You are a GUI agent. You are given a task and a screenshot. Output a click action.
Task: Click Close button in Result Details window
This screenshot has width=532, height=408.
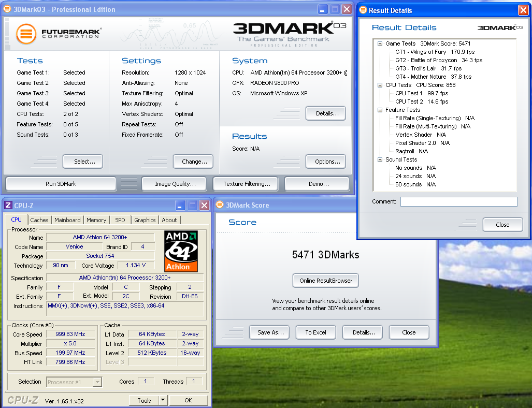coord(503,225)
